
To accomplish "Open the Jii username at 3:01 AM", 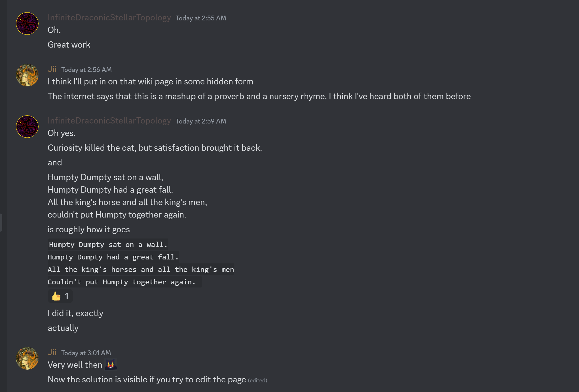I will point(52,352).
